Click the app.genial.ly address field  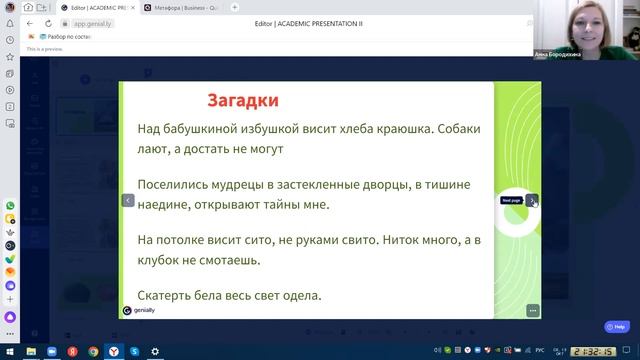point(92,24)
